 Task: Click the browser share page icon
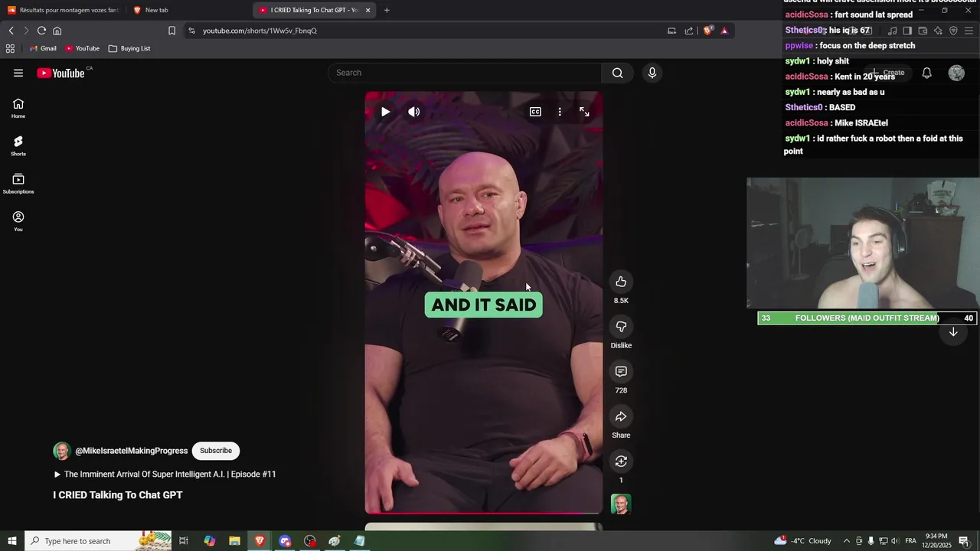click(x=689, y=31)
